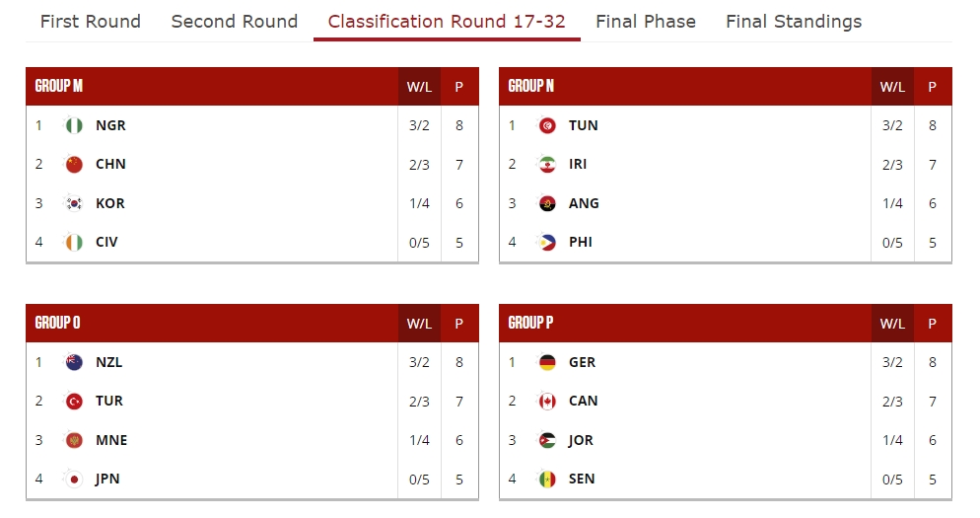Click the Tunisia flag icon

(547, 125)
